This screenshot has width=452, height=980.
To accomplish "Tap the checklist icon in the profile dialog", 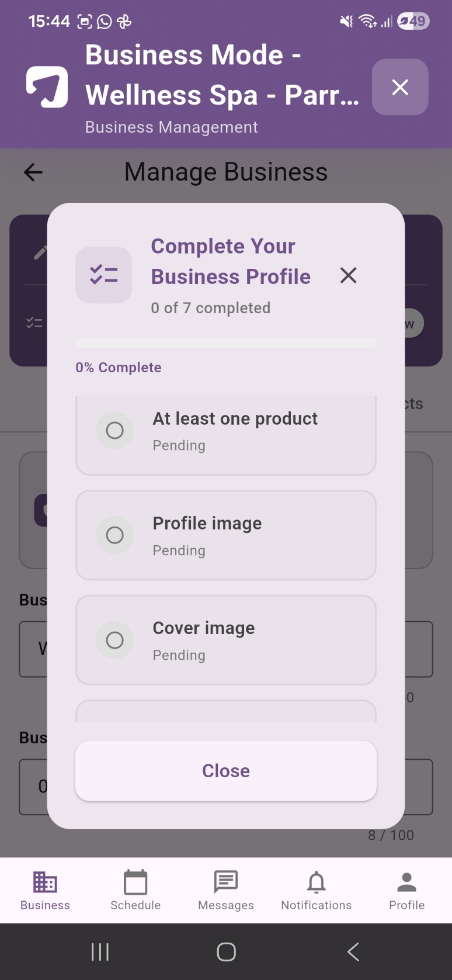I will click(x=104, y=275).
